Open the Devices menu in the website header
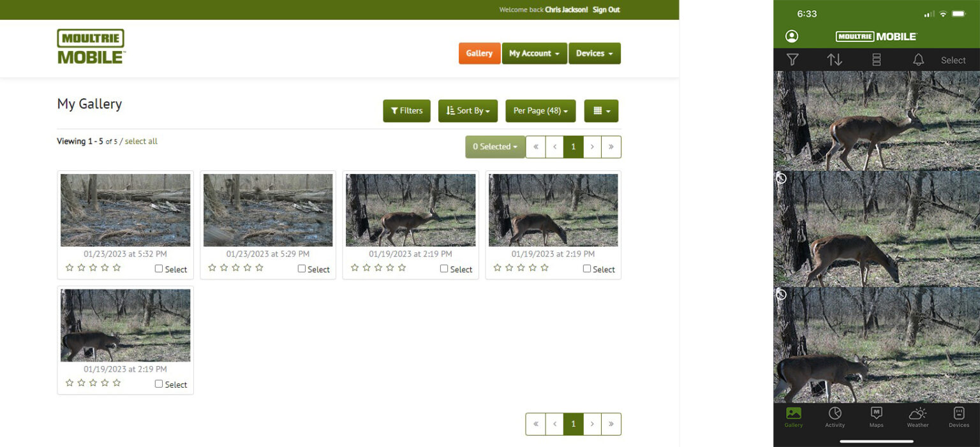 point(594,53)
